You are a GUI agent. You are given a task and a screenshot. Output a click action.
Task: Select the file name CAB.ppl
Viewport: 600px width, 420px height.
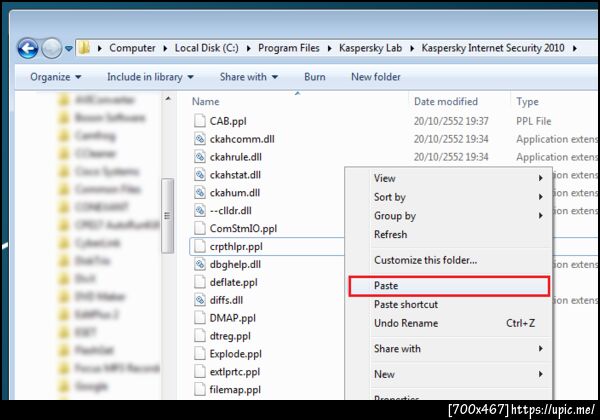tap(228, 121)
